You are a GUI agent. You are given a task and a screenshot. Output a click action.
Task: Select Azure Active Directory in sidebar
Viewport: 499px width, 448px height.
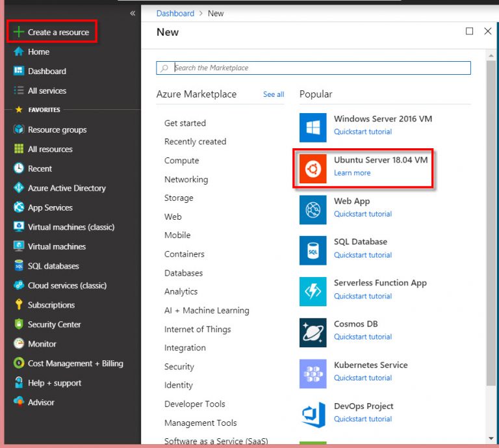(66, 188)
